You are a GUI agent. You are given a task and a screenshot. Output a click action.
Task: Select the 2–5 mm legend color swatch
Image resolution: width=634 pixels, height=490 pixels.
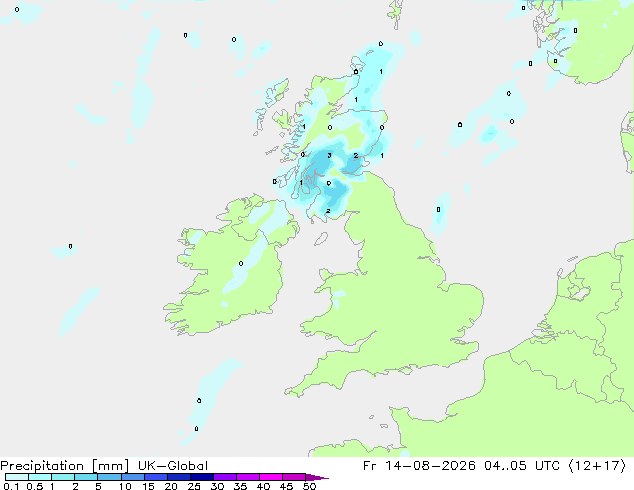click(x=86, y=477)
